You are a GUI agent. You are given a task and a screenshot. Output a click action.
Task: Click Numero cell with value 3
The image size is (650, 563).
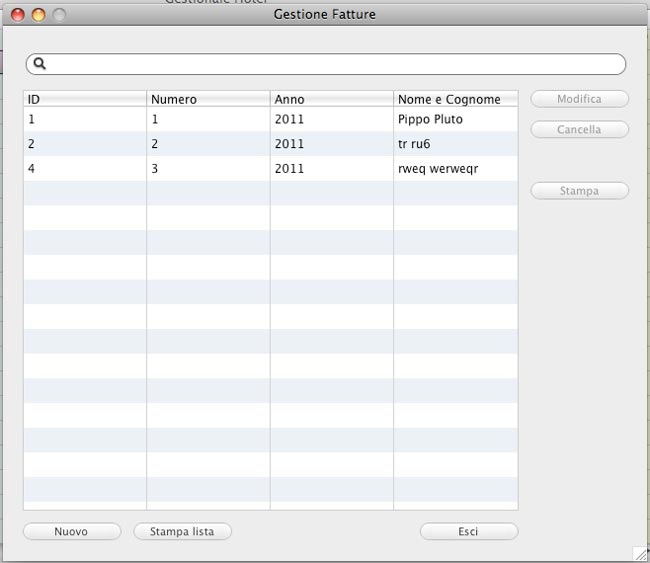coord(208,169)
